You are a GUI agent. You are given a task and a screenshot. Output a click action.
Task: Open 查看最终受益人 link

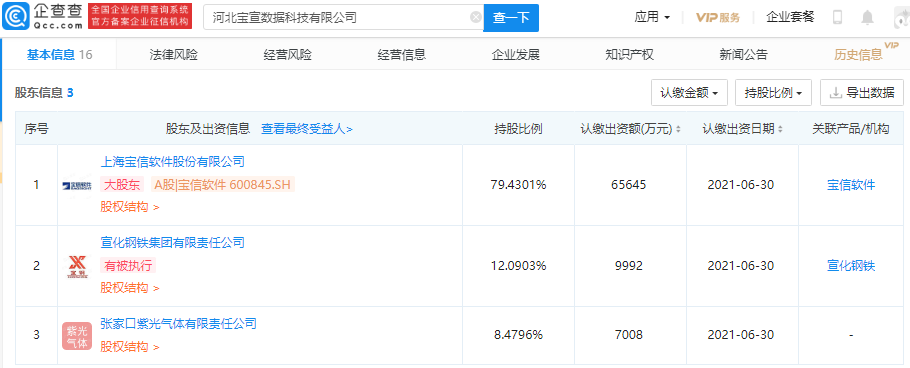306,129
